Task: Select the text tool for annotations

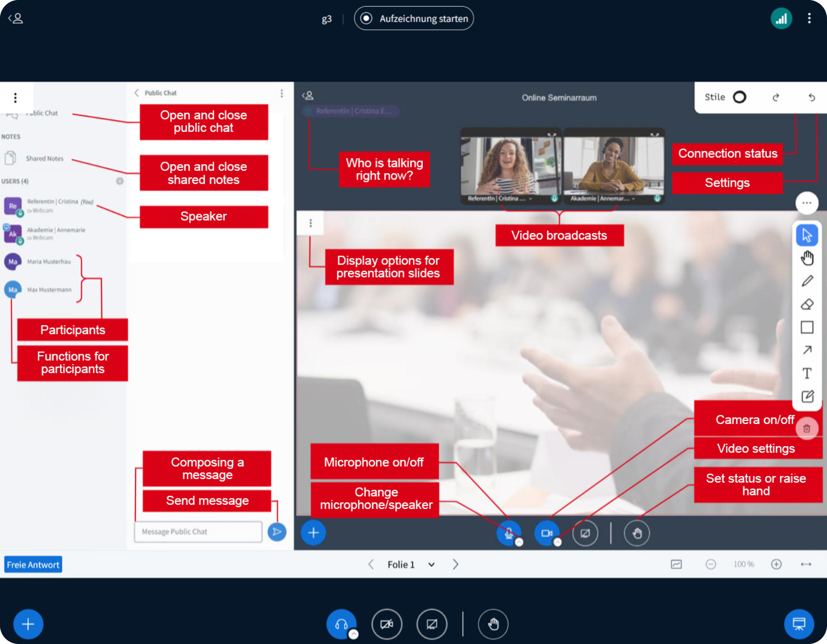Action: coord(807,373)
